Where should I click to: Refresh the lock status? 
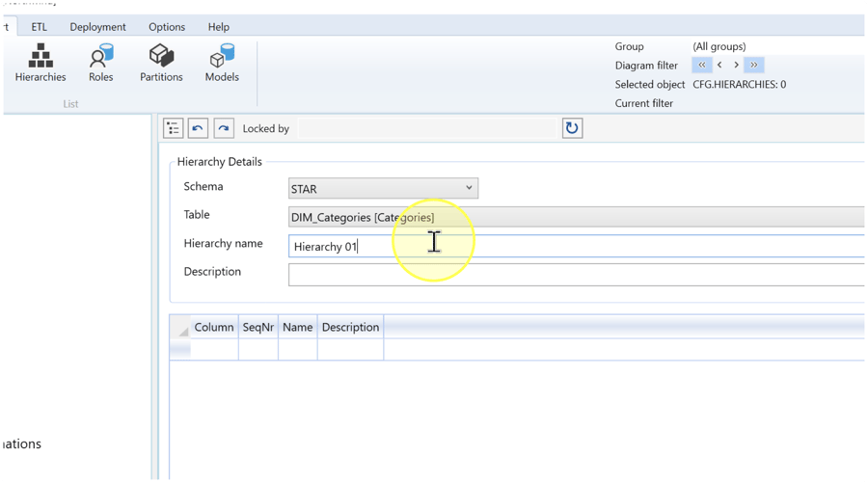tap(572, 128)
